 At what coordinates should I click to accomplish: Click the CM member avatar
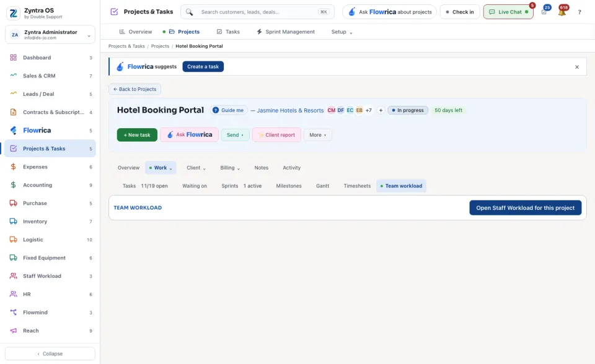[331, 110]
